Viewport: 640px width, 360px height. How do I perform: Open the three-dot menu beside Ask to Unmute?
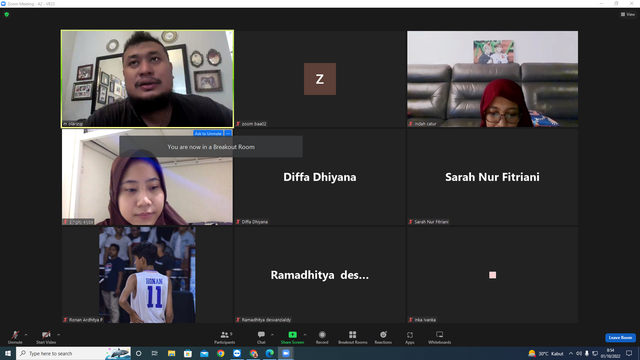coord(228,133)
